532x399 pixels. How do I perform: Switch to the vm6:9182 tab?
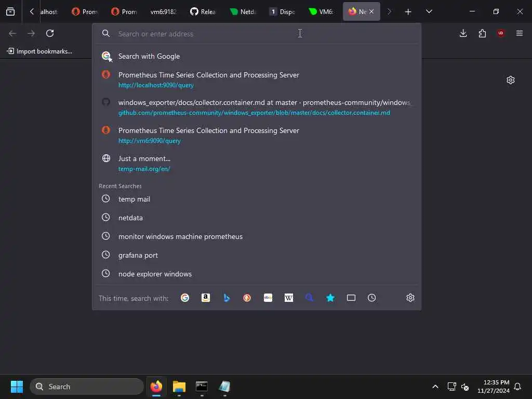pos(163,11)
